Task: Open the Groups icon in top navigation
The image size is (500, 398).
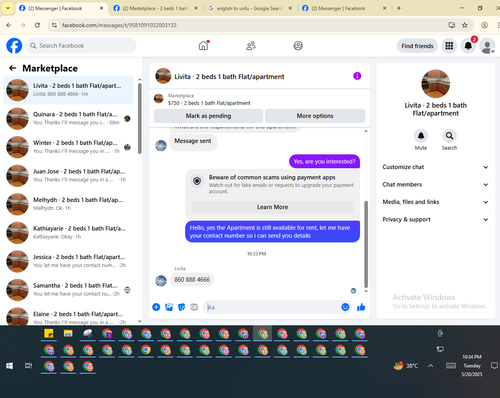Action: tap(298, 46)
